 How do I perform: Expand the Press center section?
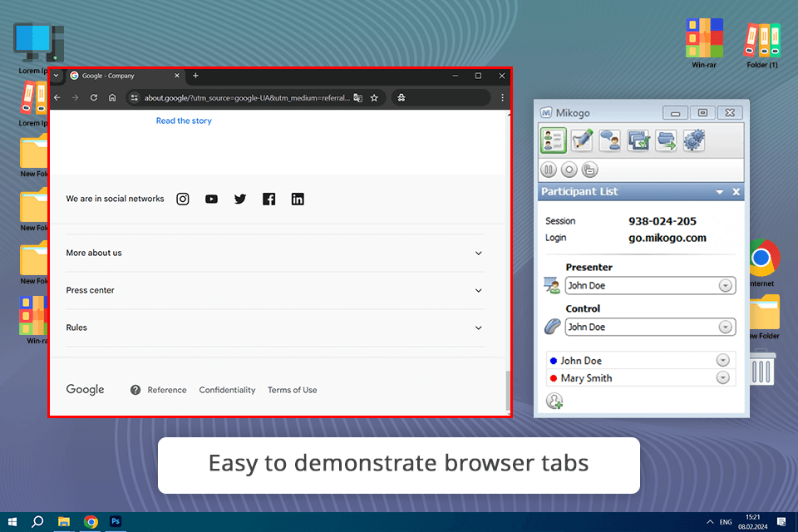pyautogui.click(x=275, y=290)
